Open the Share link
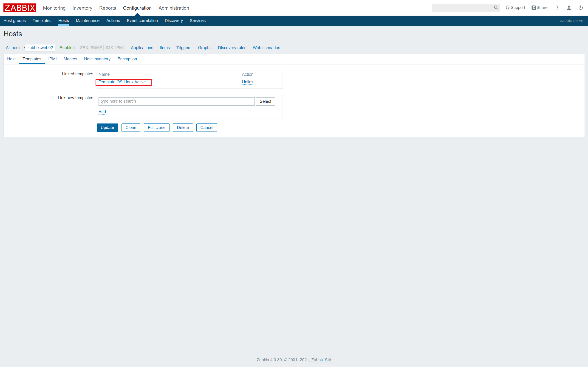 click(540, 8)
